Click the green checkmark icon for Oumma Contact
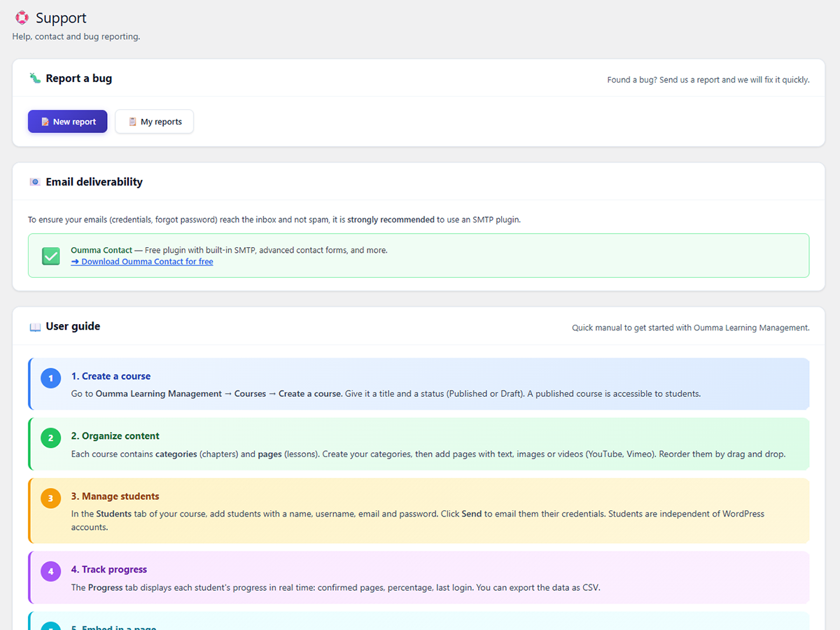 click(51, 255)
